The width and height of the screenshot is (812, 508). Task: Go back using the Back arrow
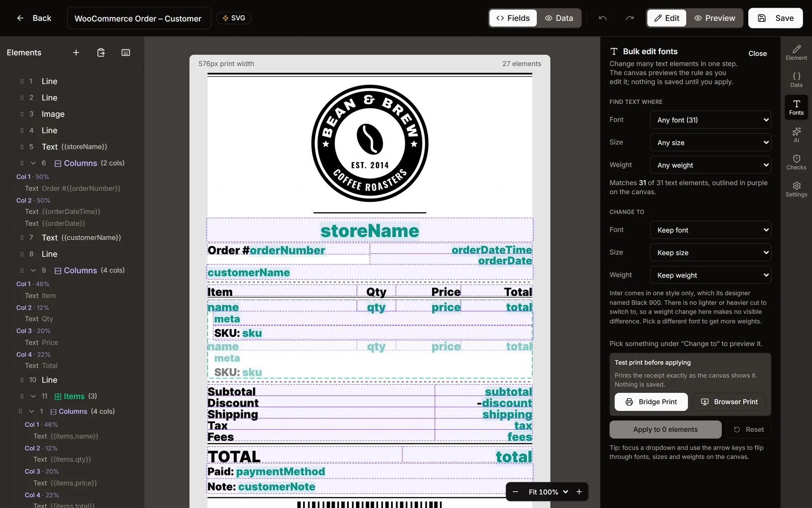point(33,18)
